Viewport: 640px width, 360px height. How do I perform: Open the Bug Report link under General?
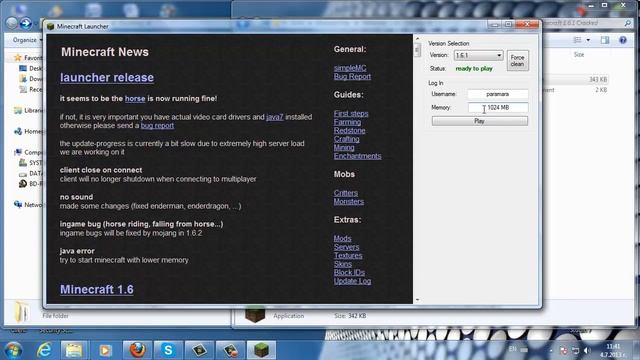352,76
